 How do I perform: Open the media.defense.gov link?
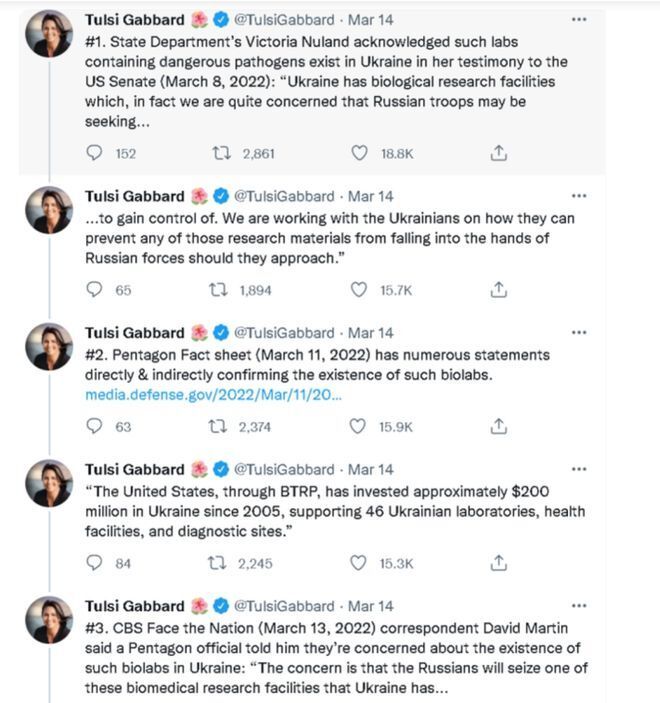[x=214, y=395]
